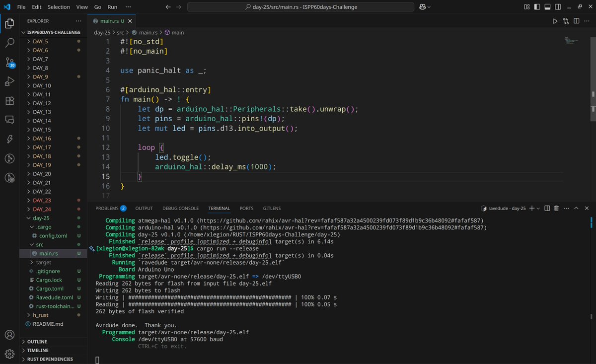
Task: Click the Run play button in editor toolbar
Action: pos(555,21)
